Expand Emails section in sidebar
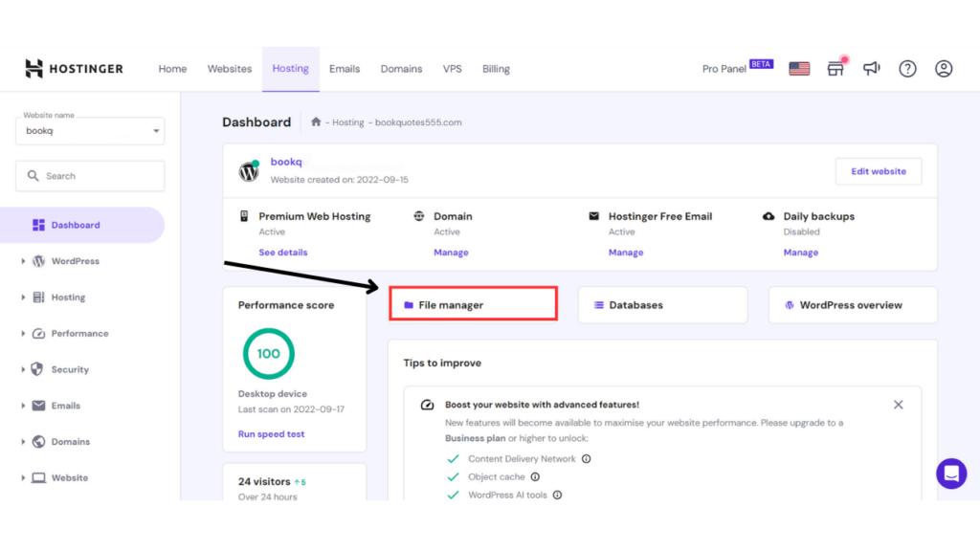980x551 pixels. click(23, 406)
